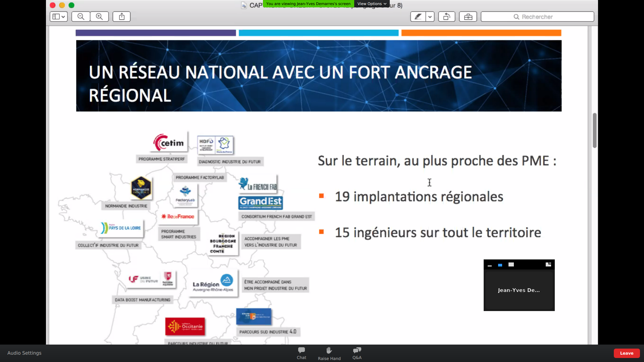Click the 'CONSORTIUM FRENCH FAB GRAND EST' label
Viewport: 644px width, 362px height.
click(277, 217)
